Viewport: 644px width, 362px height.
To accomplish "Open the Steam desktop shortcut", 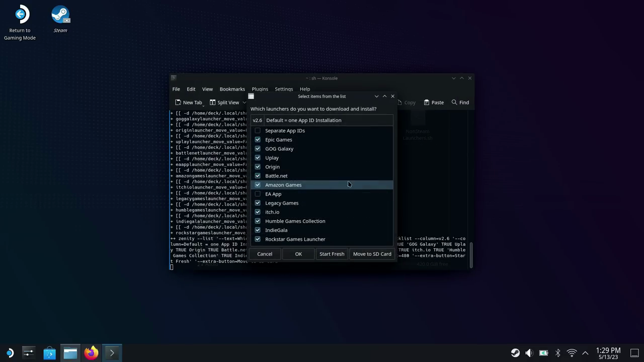I will pos(60,19).
